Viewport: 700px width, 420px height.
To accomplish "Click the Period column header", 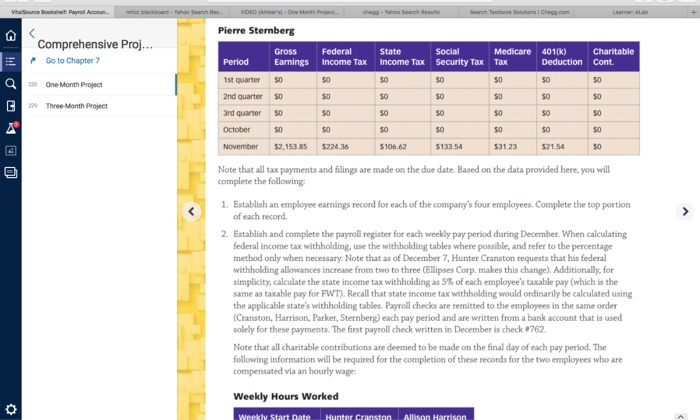I will [x=244, y=57].
